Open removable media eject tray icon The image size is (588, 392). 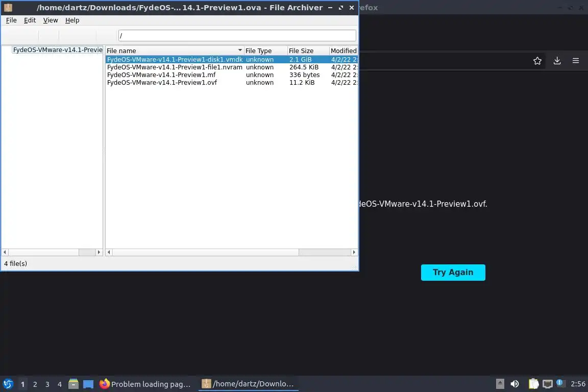point(500,384)
